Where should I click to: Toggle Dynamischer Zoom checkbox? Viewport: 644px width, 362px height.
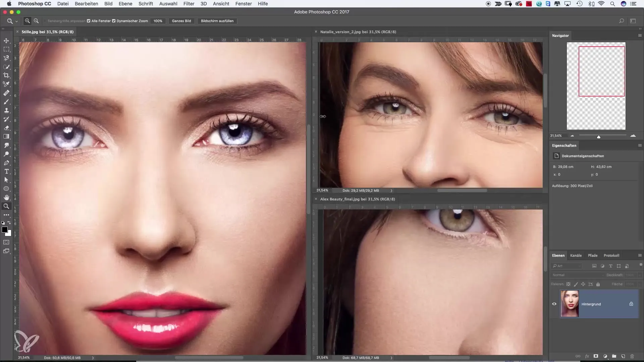(x=114, y=21)
